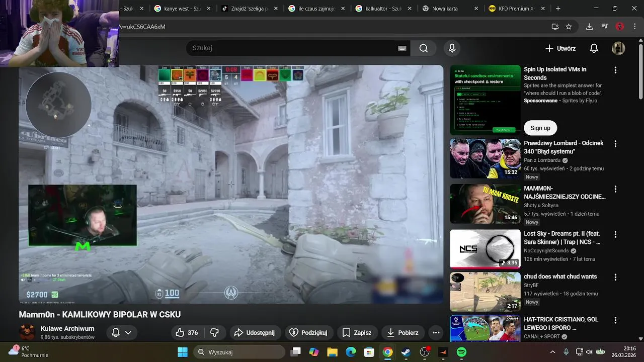The width and height of the screenshot is (644, 362).
Task: Click the Utwórz create button
Action: 560,48
